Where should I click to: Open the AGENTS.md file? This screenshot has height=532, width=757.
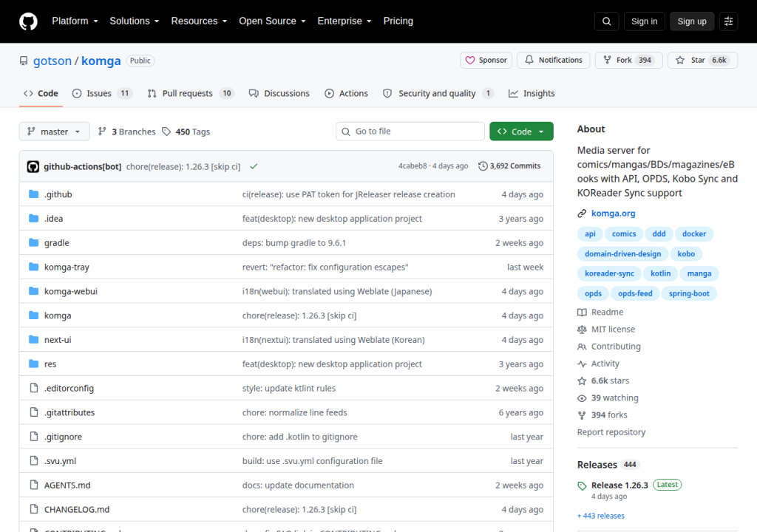pos(67,485)
